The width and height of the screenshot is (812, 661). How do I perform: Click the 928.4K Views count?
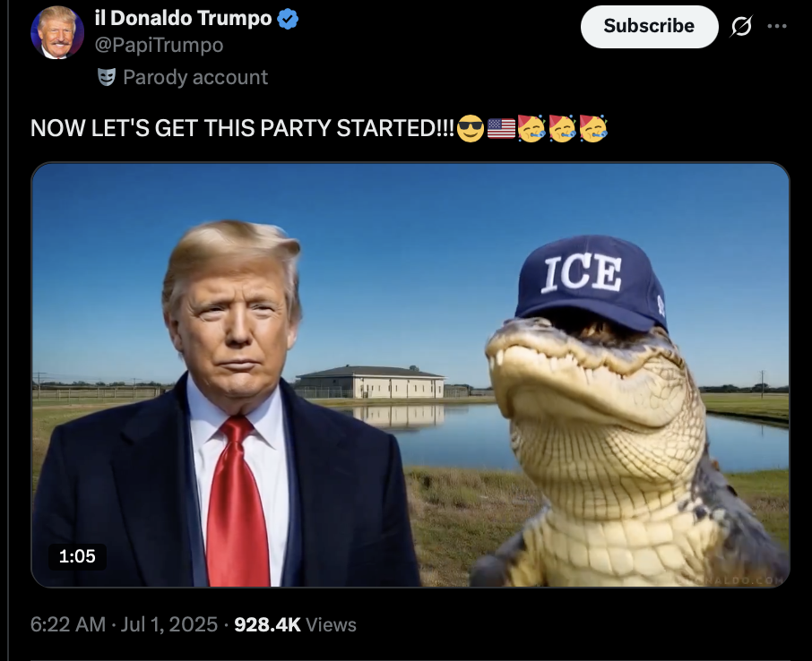(x=295, y=624)
